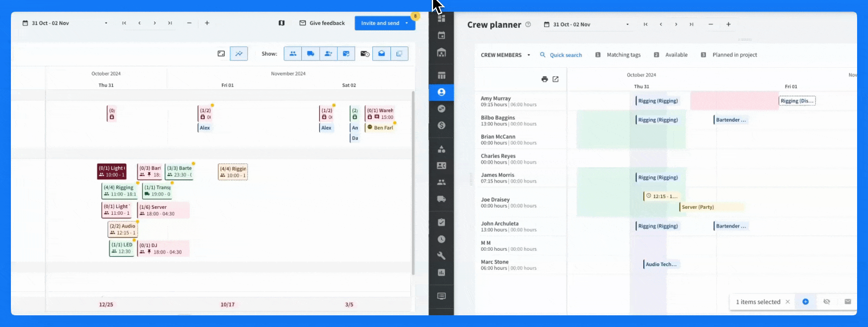The width and height of the screenshot is (868, 327).
Task: Open the left-panel date range dropdown arrow
Action: 106,23
